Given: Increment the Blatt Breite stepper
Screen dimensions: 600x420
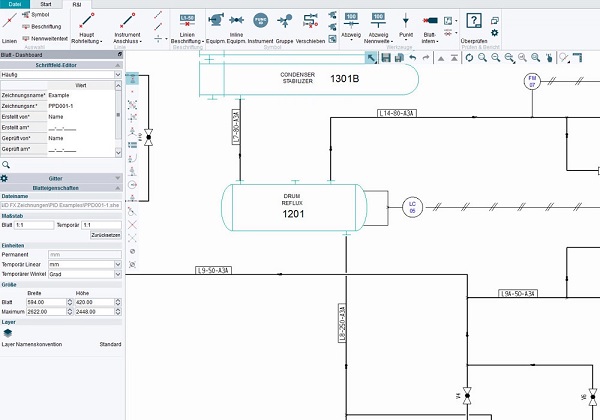Looking at the screenshot, I should click(70, 301).
